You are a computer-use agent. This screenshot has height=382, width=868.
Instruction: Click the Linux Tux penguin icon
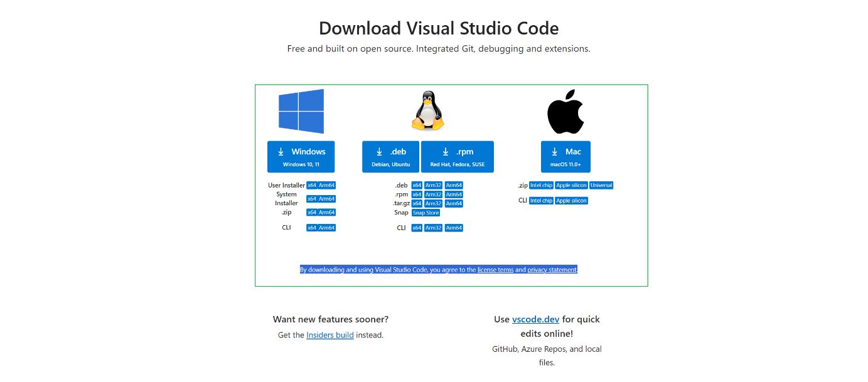(x=427, y=110)
